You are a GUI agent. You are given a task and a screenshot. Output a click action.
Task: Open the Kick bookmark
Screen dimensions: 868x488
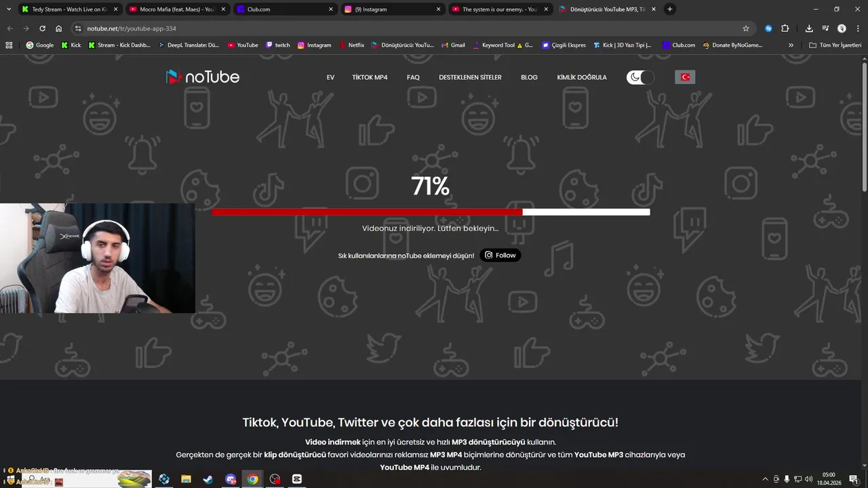(x=71, y=45)
